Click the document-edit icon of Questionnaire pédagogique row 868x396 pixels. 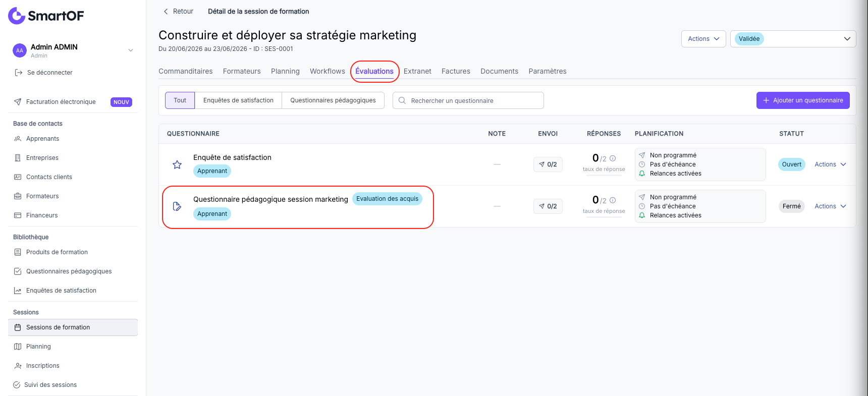(177, 206)
